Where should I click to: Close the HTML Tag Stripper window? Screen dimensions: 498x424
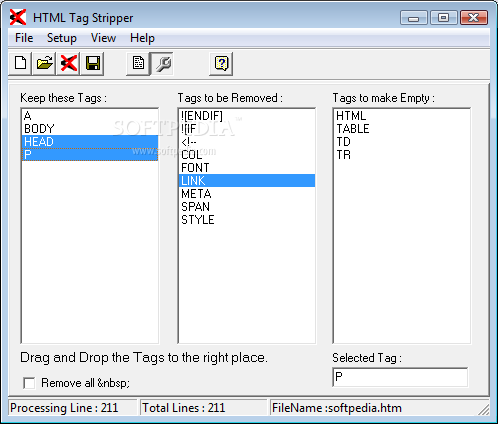click(x=474, y=18)
